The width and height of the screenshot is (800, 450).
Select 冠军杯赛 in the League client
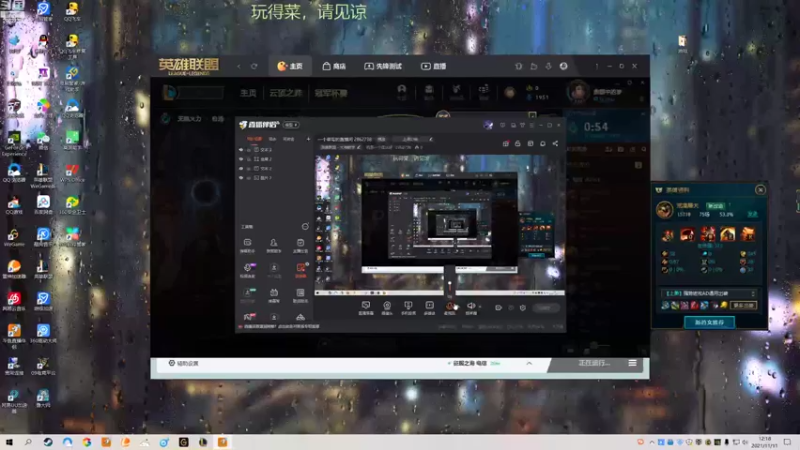pos(331,93)
